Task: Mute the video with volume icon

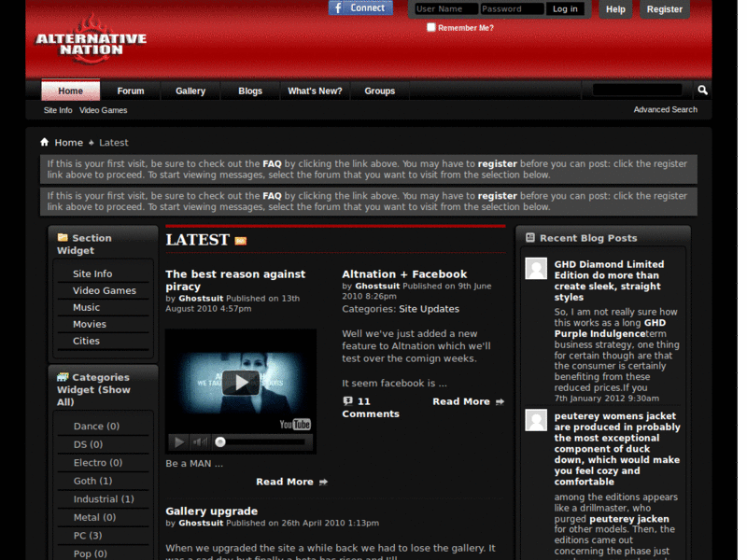Action: [200, 442]
